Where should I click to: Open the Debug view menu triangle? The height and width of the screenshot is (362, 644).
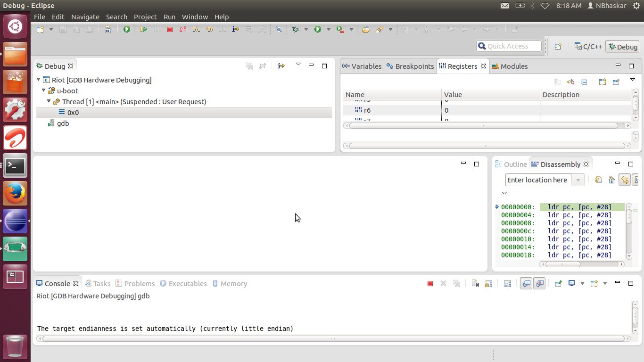298,64
